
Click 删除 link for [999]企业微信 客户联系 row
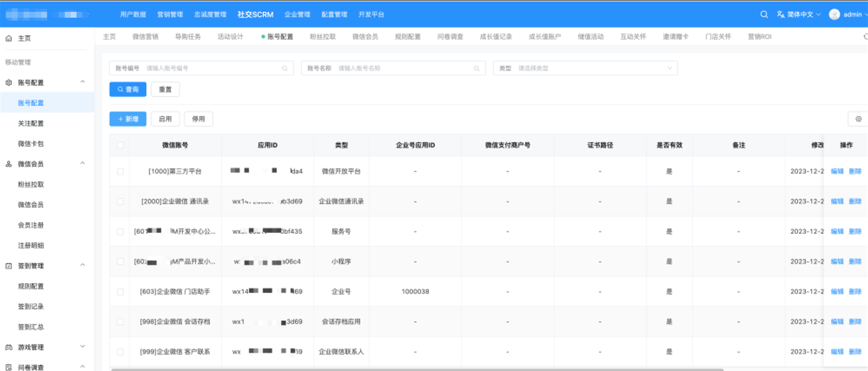pyautogui.click(x=855, y=352)
